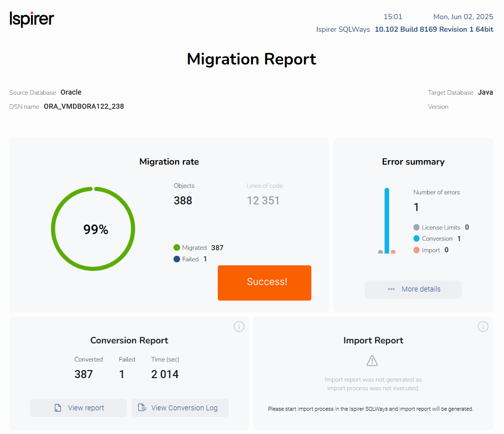
Task: Click the 99% migration donut chart
Action: [x=93, y=229]
